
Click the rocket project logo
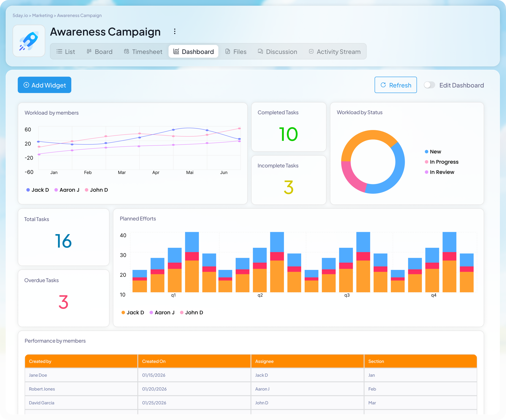(29, 41)
